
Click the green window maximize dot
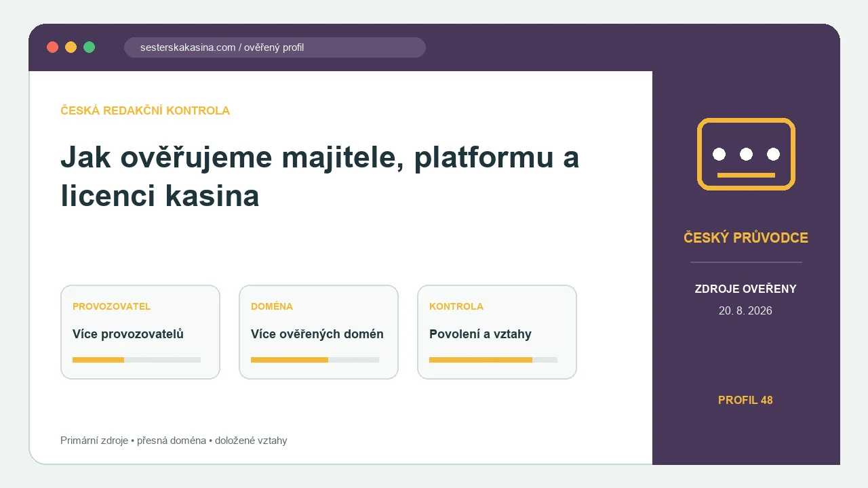[89, 47]
